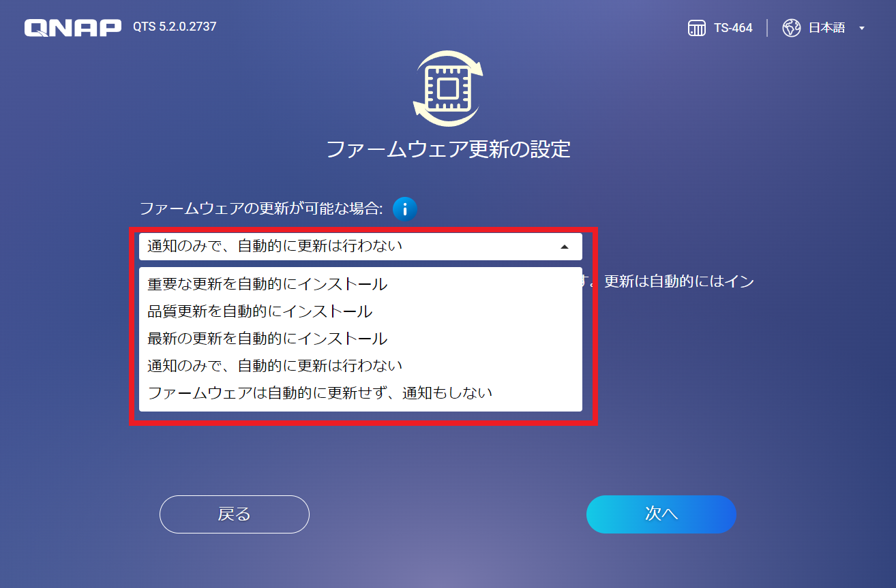Open the 日本語 language selector arrow
Viewport: 896px width, 588px height.
point(861,29)
